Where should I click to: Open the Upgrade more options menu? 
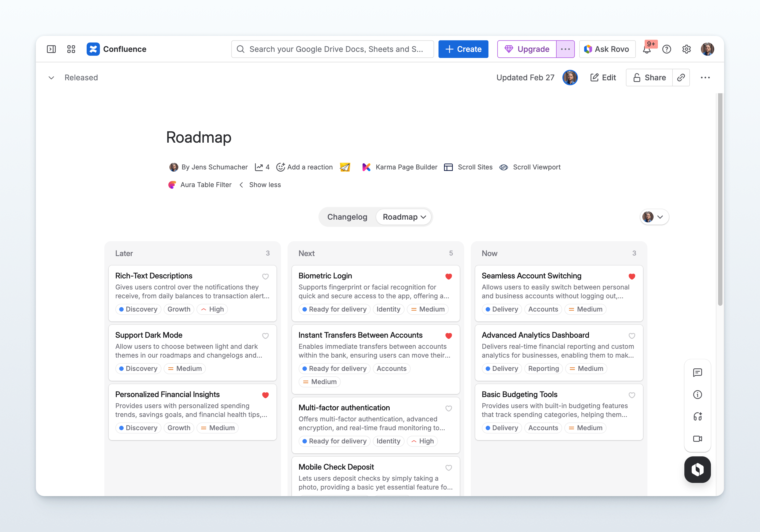pos(565,49)
